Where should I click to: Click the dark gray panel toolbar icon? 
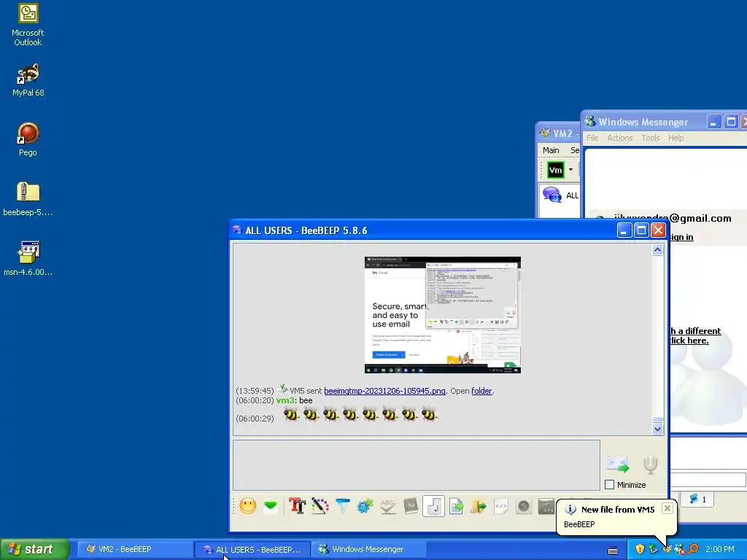pos(546,506)
